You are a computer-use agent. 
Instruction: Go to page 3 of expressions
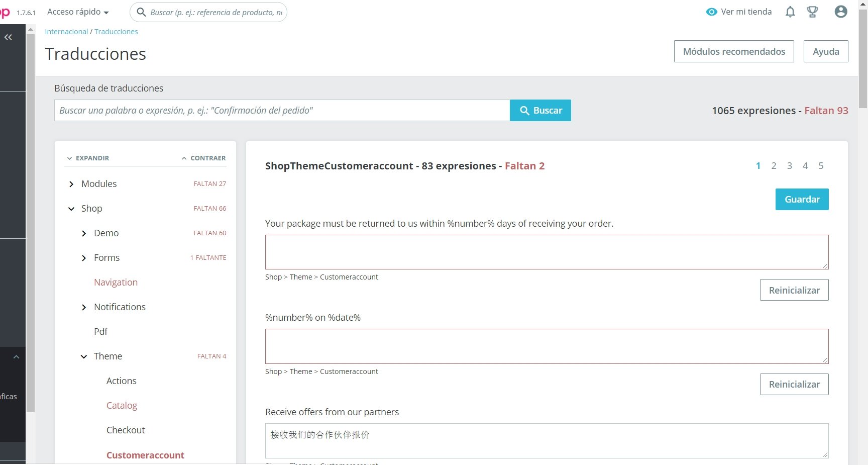[789, 166]
